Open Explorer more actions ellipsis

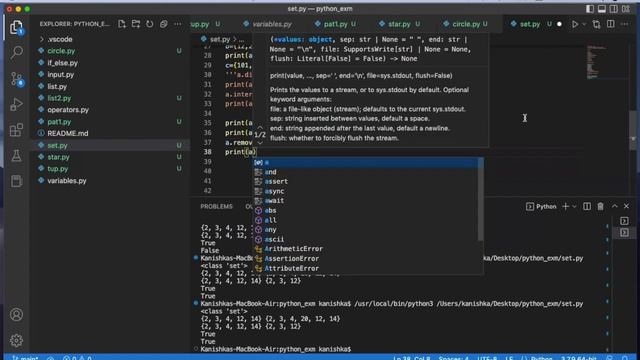coord(178,24)
